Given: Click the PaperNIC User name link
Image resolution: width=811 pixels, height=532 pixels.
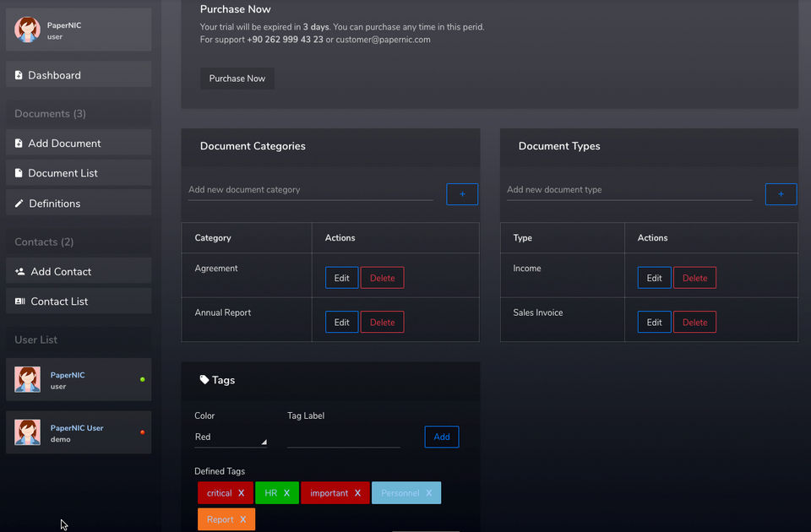Looking at the screenshot, I should tap(77, 427).
